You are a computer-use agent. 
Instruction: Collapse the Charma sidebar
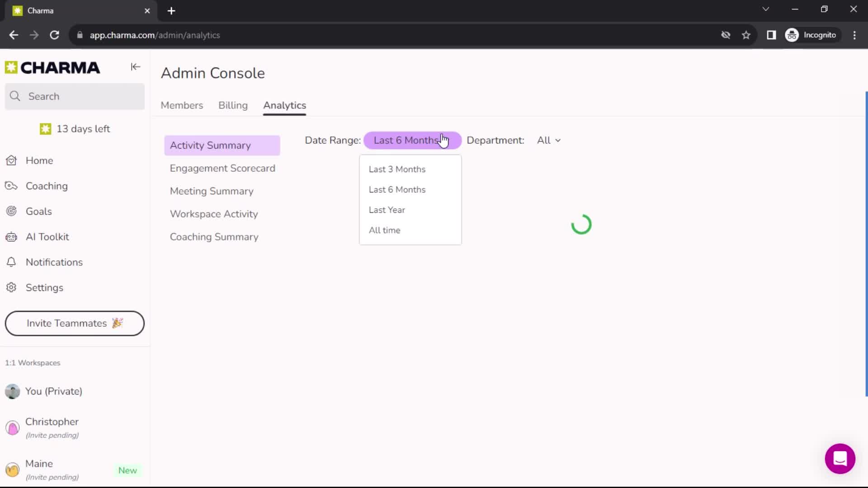(135, 67)
